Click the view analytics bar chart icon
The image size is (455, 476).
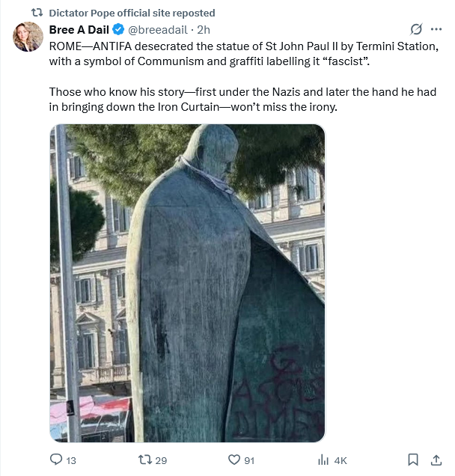pos(323,460)
